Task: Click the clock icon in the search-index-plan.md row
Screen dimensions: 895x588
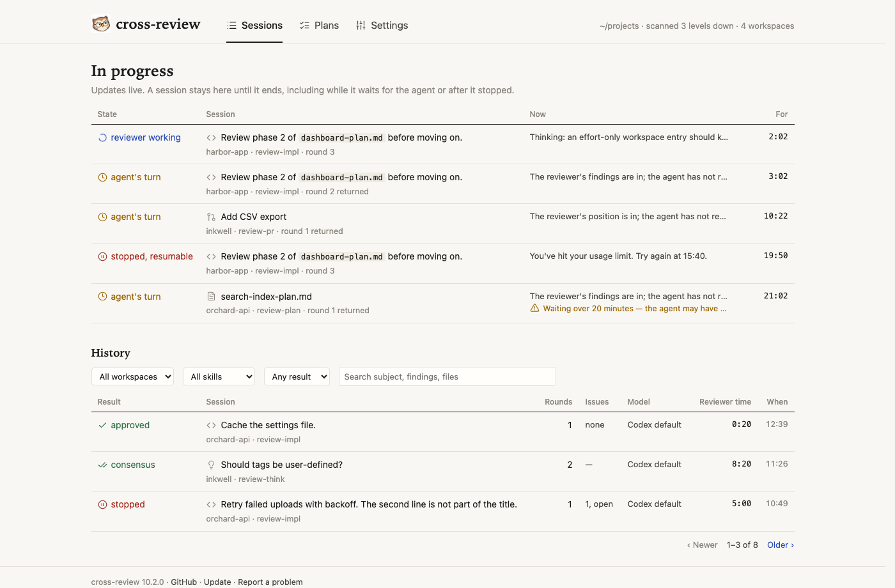Action: 102,297
